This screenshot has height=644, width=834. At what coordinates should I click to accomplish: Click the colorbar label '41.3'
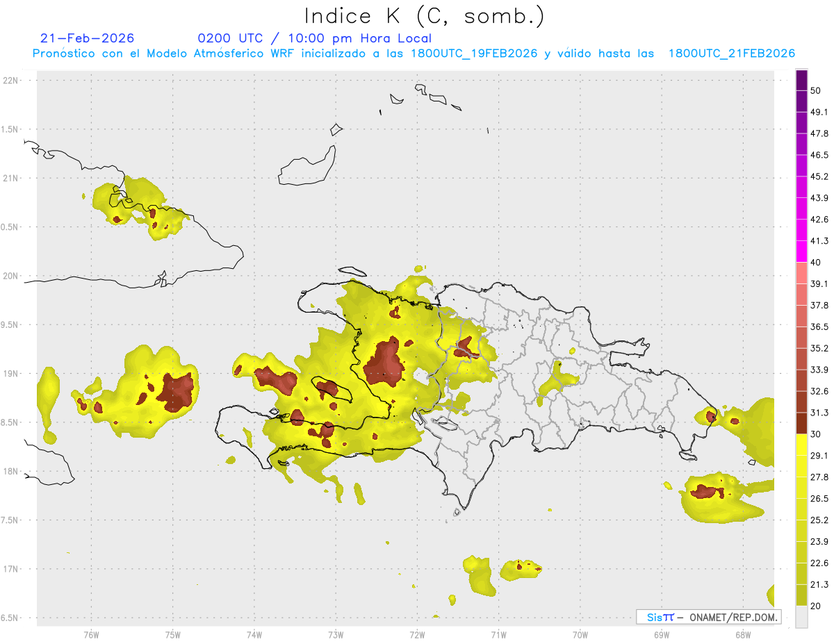coord(819,241)
